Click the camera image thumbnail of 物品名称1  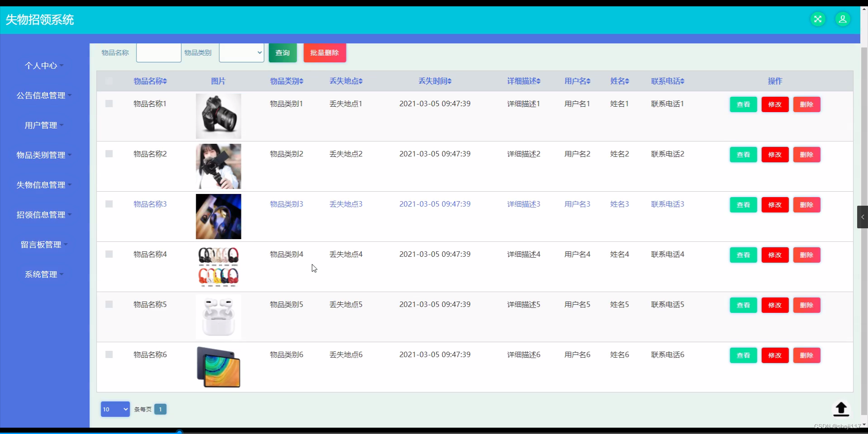pyautogui.click(x=218, y=116)
